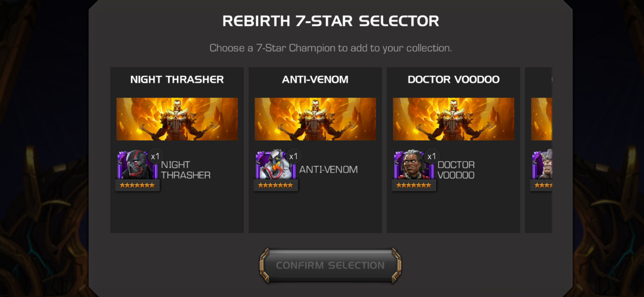
Task: Tap the x1 badge on Night Thrasher
Action: (x=155, y=156)
